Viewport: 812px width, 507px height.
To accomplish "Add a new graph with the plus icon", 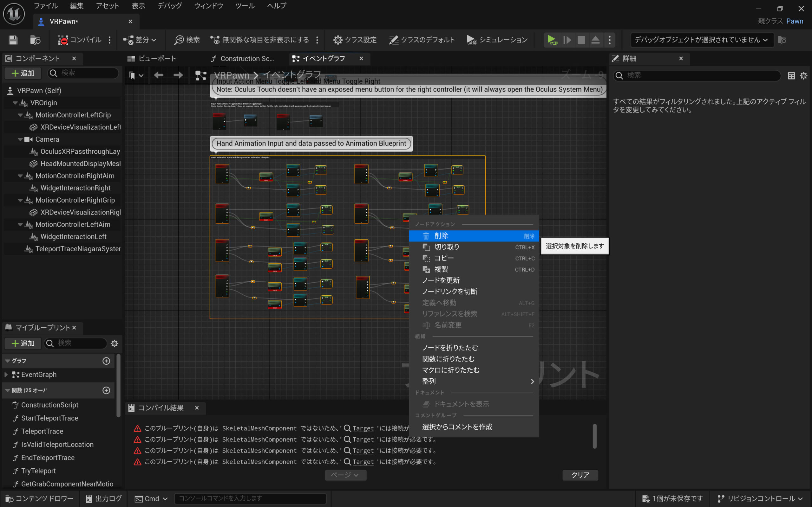I will (106, 361).
